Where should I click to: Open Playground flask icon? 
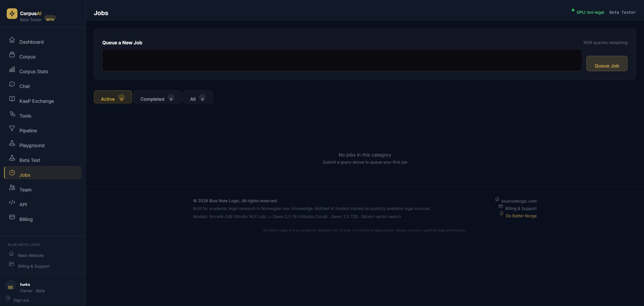tap(12, 143)
